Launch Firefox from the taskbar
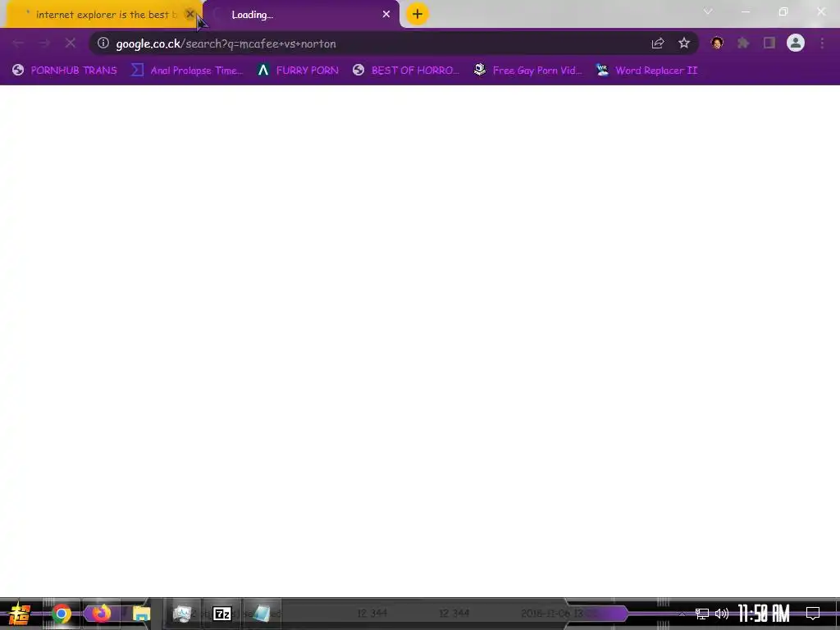Image resolution: width=840 pixels, height=630 pixels. pyautogui.click(x=101, y=613)
